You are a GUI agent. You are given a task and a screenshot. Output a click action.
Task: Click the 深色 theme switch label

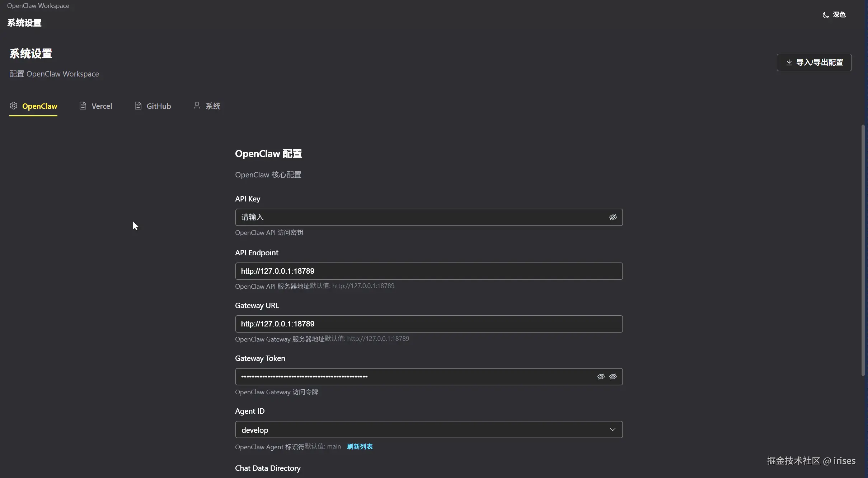839,15
